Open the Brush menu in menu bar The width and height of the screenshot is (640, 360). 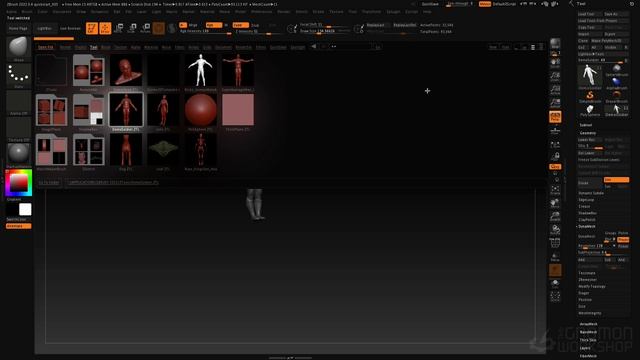click(27, 12)
